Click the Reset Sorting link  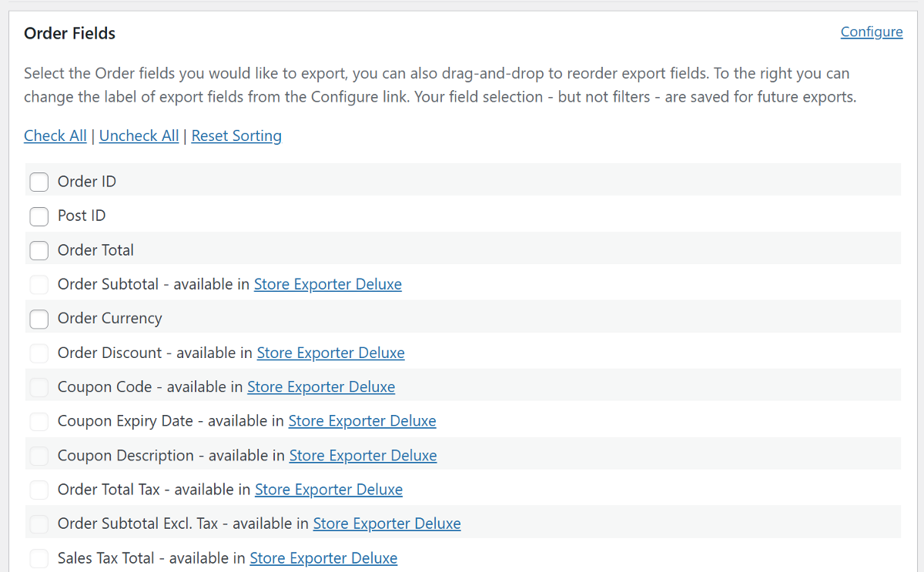236,135
